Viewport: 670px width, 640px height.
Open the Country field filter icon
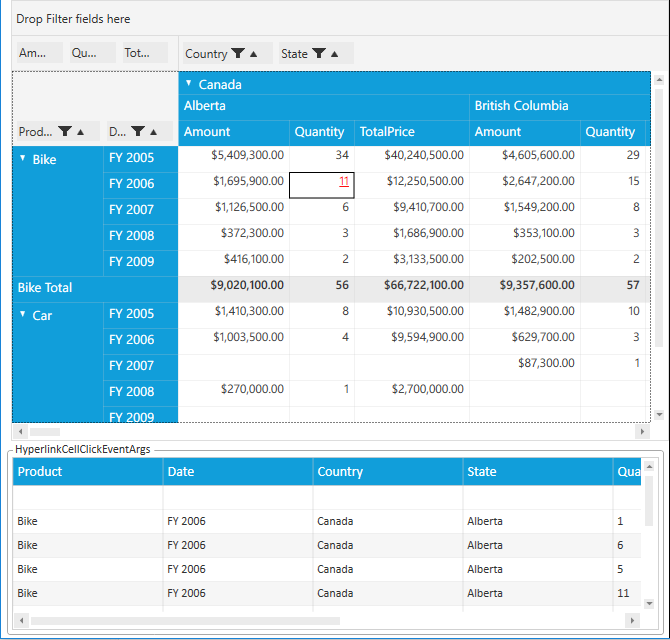tap(238, 54)
